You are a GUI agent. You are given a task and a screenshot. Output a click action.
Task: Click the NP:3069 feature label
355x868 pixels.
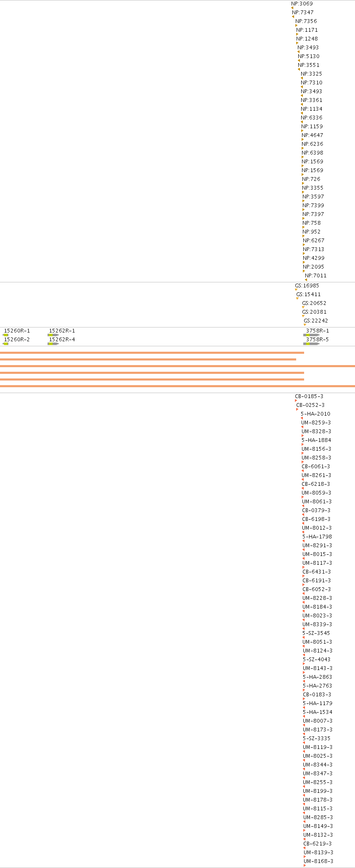click(302, 4)
